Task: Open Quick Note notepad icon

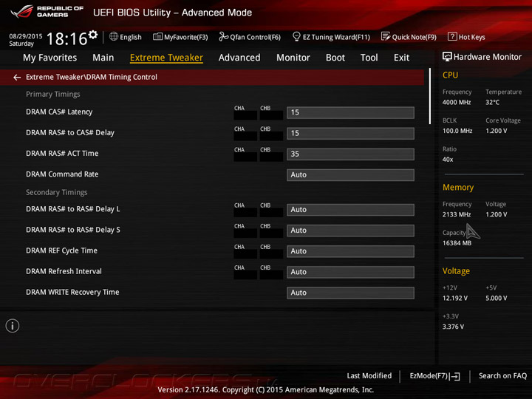Action: (x=386, y=36)
